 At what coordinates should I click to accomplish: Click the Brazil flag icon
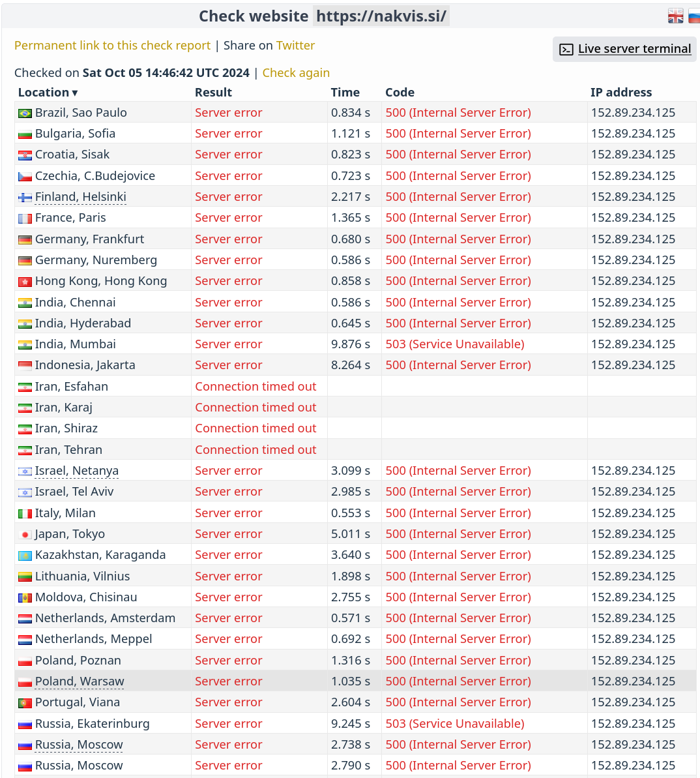[x=25, y=113]
